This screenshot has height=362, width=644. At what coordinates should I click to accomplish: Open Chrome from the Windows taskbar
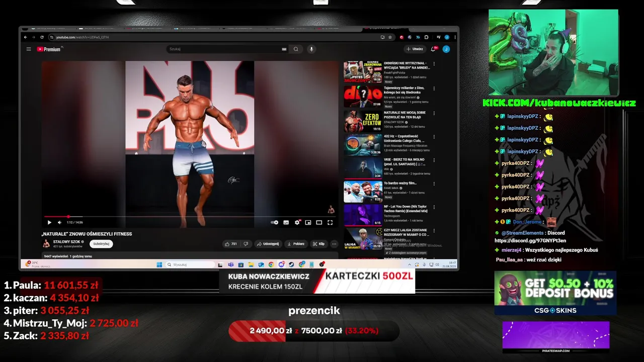(271, 264)
